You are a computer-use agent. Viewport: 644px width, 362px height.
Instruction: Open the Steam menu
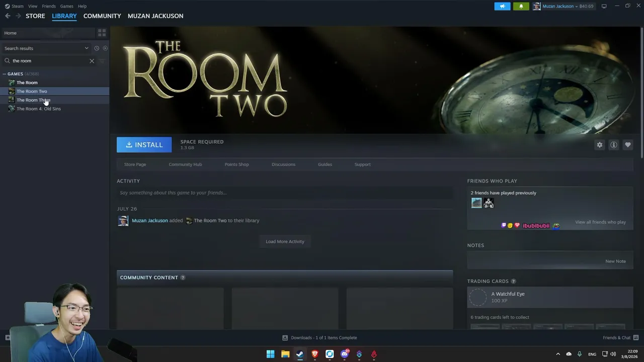[x=18, y=6]
